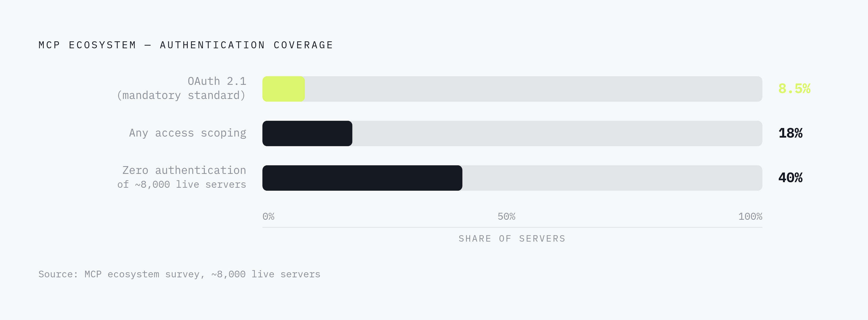Select the SHARE OF SERVERS axis title
Viewport: 868px width, 320px height.
(512, 238)
